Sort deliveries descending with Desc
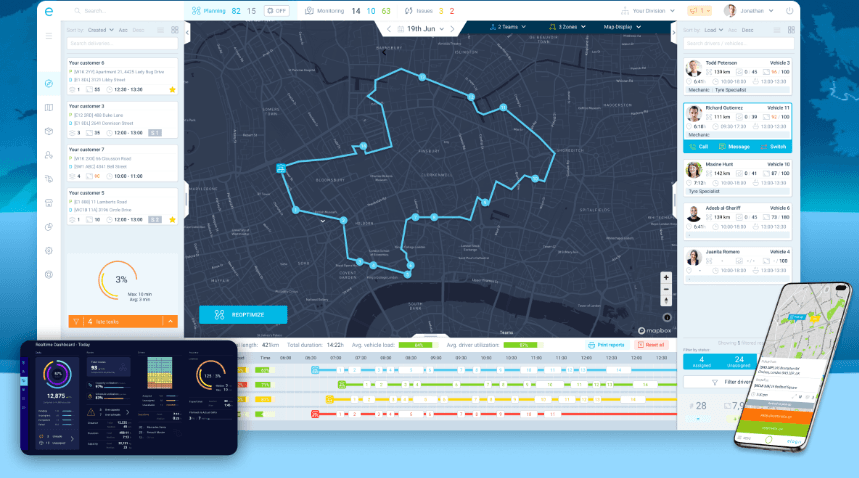859x478 pixels. pos(138,30)
